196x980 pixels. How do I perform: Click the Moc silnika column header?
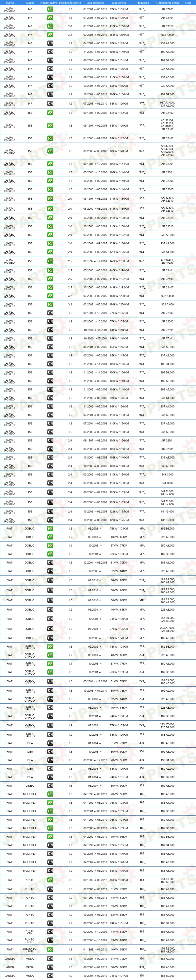119,3
